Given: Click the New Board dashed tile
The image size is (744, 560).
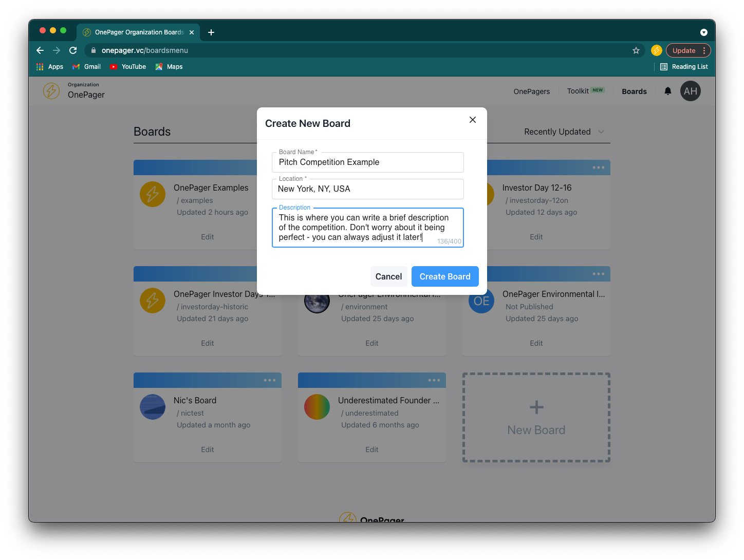Looking at the screenshot, I should [536, 417].
